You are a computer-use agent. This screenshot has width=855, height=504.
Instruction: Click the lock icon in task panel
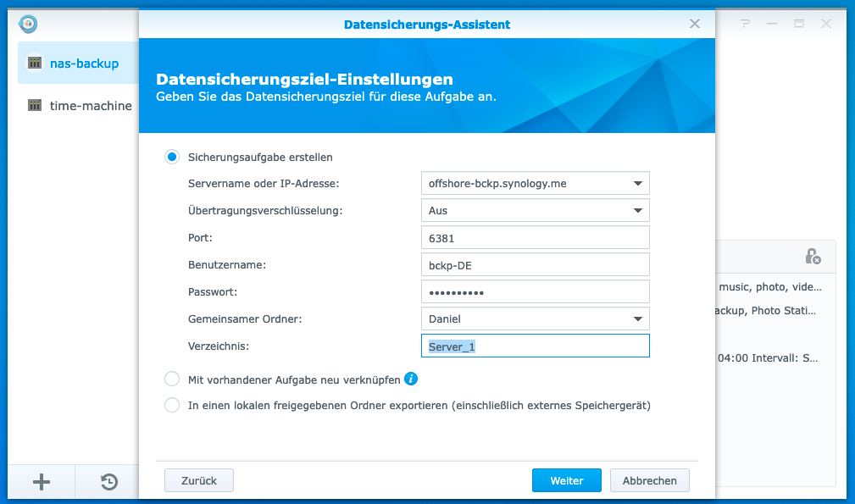[x=812, y=256]
